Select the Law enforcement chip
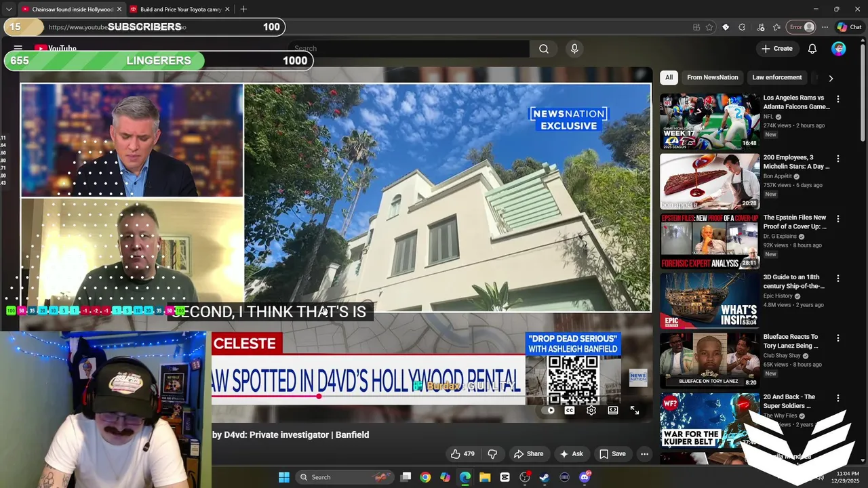 pos(777,77)
